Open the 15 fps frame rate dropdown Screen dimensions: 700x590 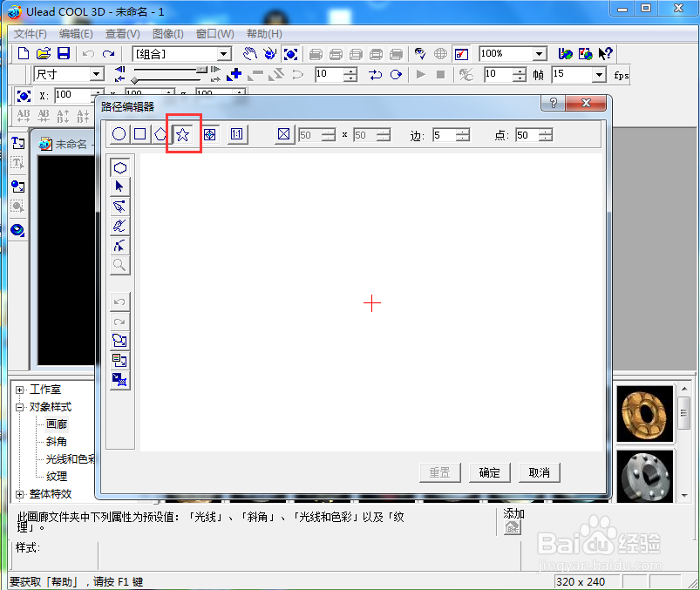coord(599,75)
